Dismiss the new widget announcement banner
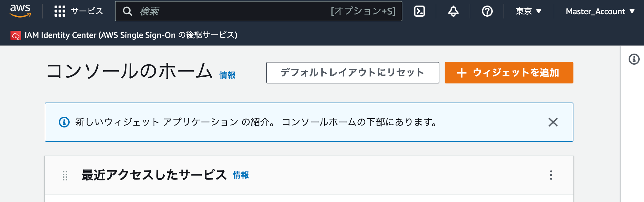 553,122
